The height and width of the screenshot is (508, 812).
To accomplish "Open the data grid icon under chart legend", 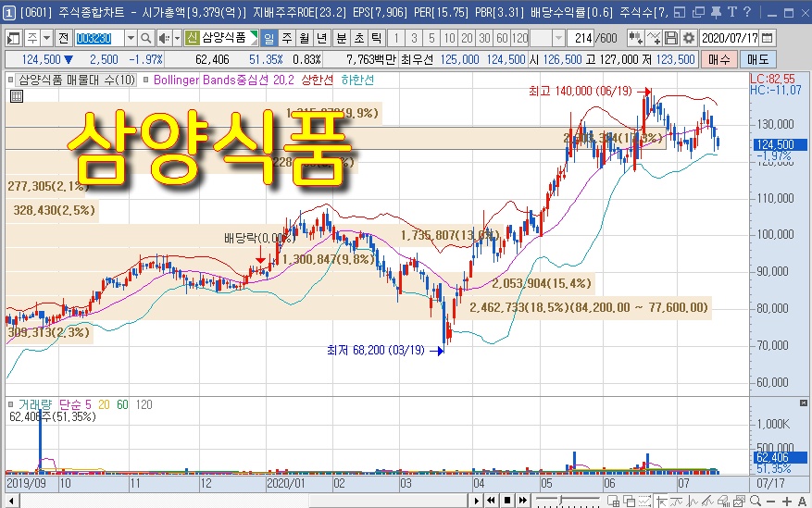I will click(17, 95).
